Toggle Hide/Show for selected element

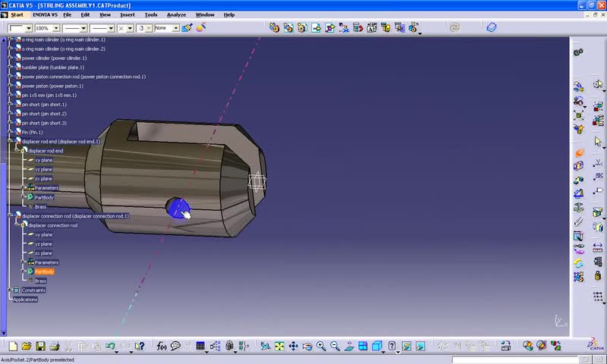406,346
